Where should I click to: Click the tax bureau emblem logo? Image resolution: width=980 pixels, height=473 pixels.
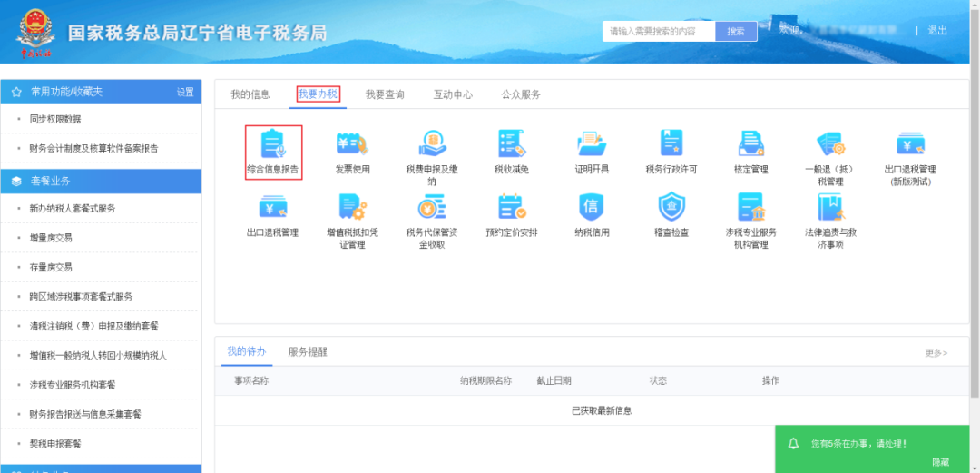click(35, 33)
